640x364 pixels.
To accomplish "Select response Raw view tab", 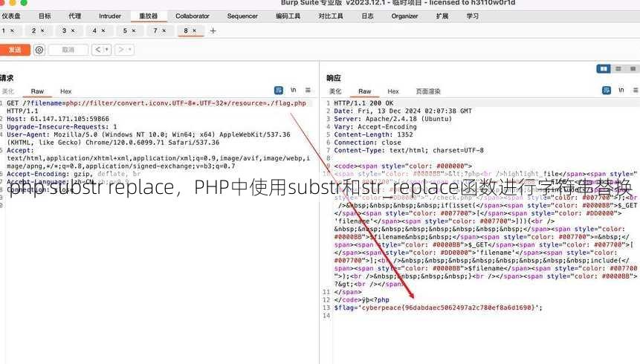I will [x=364, y=91].
